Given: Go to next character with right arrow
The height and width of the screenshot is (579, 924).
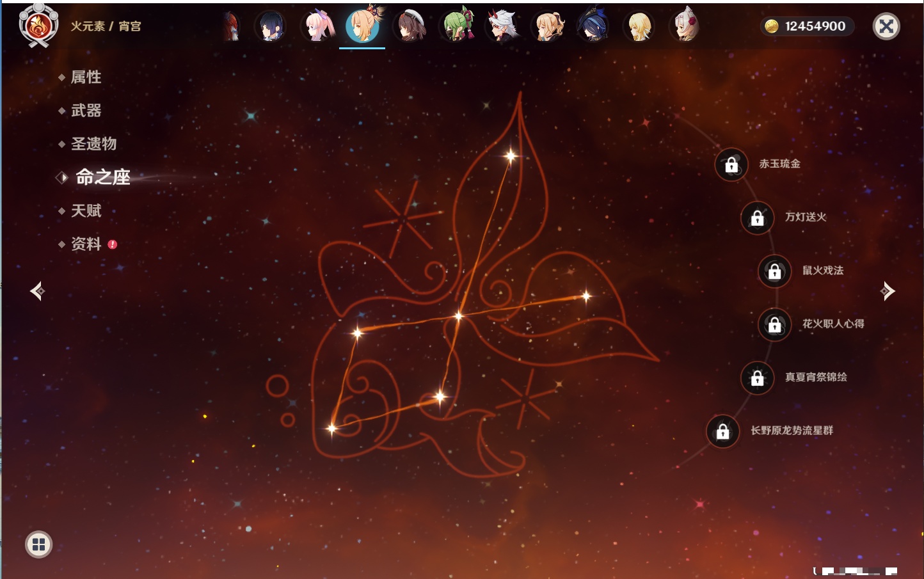Looking at the screenshot, I should pos(888,291).
